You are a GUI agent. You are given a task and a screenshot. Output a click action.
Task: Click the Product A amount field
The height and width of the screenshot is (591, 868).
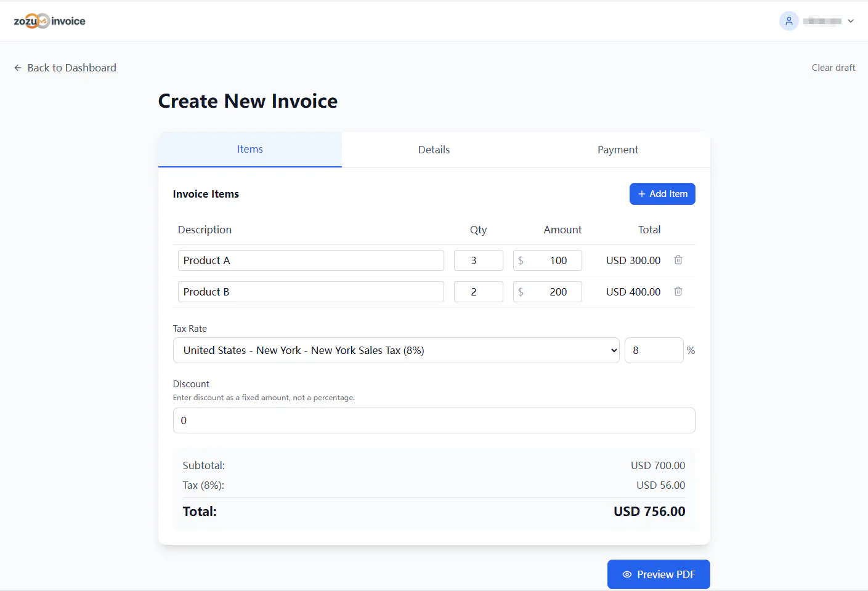[x=548, y=260]
